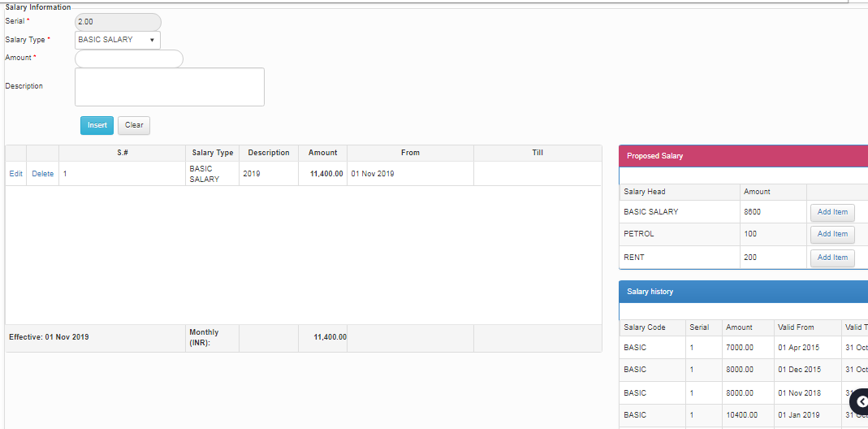Screen dimensions: 868x429
Task: Click the Salary history panel header
Action: [x=742, y=292]
